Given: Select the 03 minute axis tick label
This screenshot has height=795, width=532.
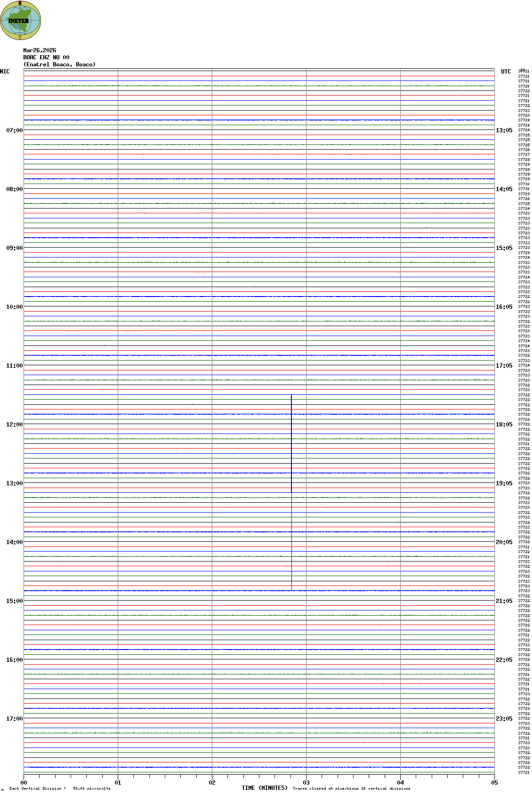Looking at the screenshot, I should coord(306,783).
